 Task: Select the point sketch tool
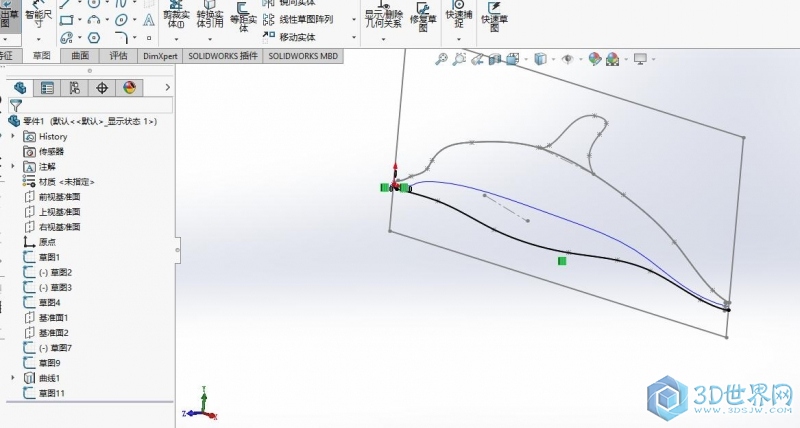point(149,38)
